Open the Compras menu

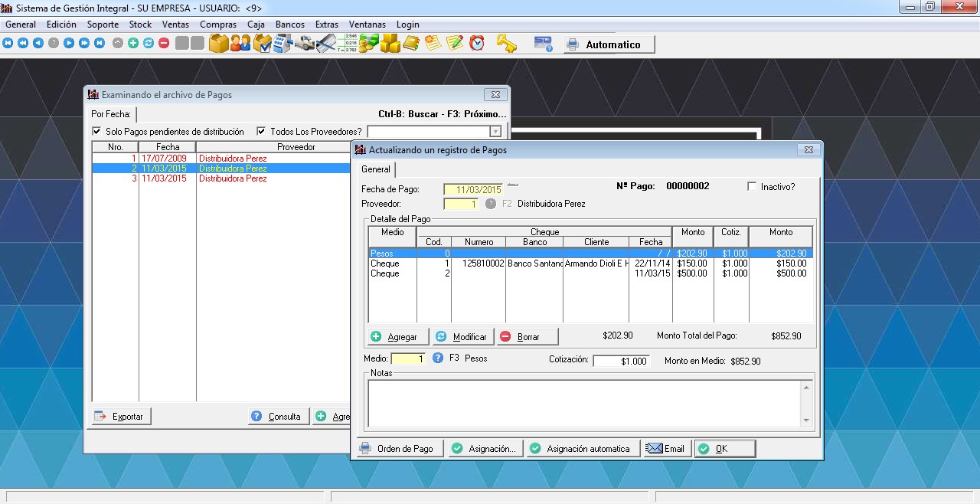click(218, 25)
